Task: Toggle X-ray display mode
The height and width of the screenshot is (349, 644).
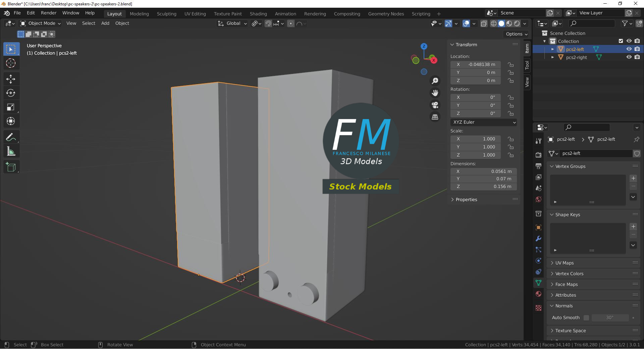Action: click(484, 23)
